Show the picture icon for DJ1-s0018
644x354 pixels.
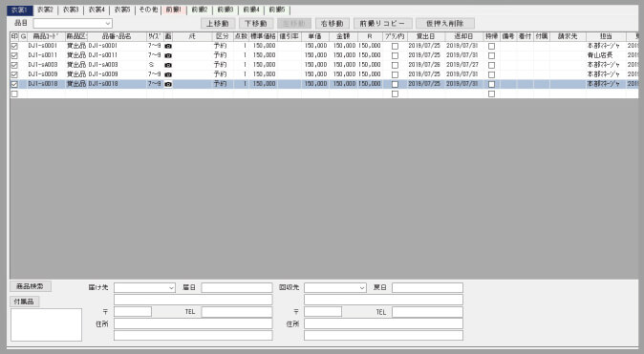click(x=168, y=84)
